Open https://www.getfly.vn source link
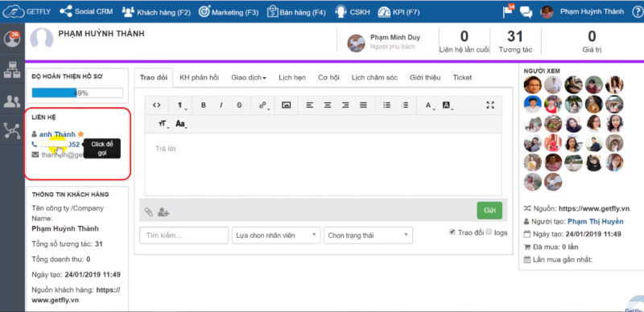The width and height of the screenshot is (644, 312). [x=594, y=208]
